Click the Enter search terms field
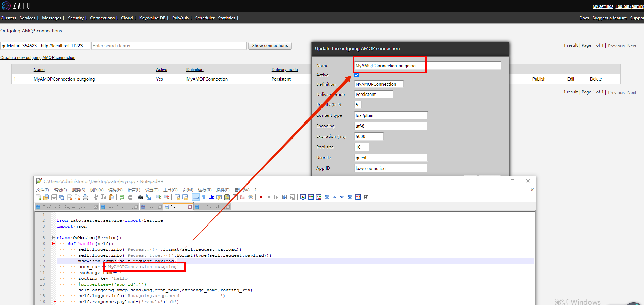This screenshot has height=305, width=644. click(169, 46)
